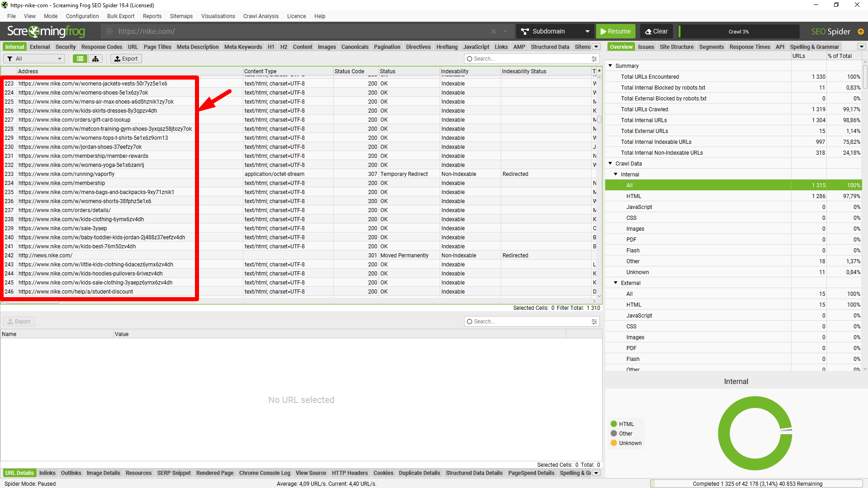Switch to Page Titles tab
Viewport: 868px width, 488px height.
click(x=157, y=47)
